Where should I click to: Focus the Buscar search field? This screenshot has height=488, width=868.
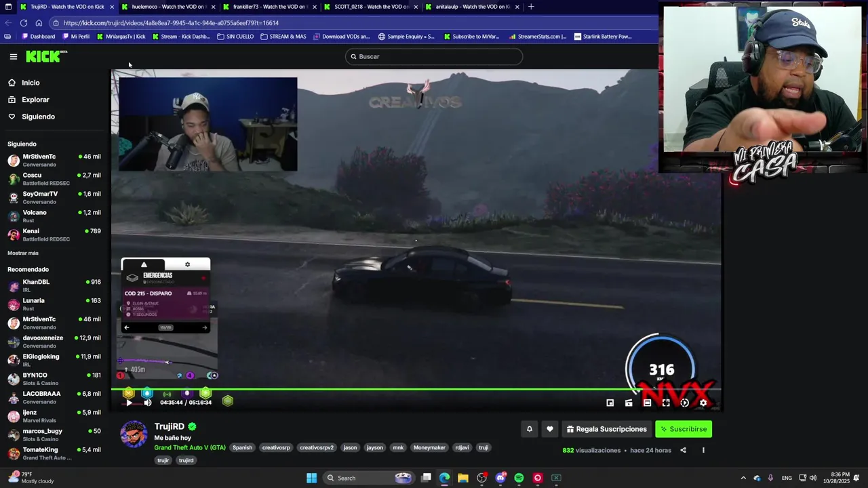coord(434,57)
